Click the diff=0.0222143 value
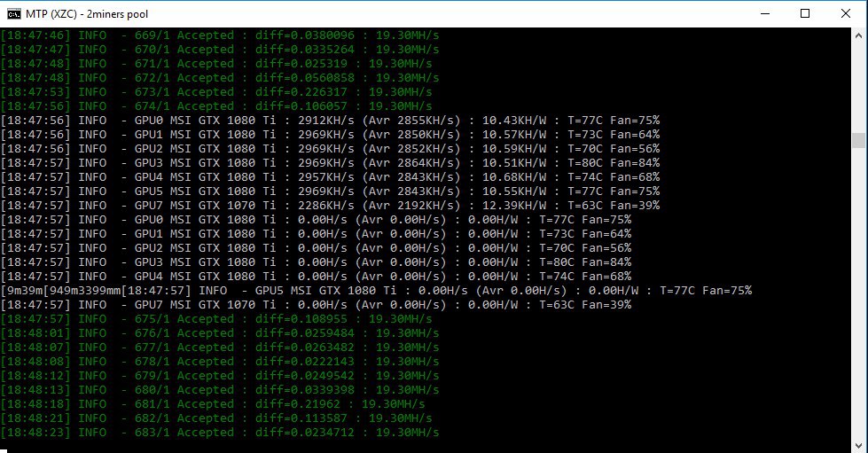The width and height of the screenshot is (868, 453). coord(304,362)
